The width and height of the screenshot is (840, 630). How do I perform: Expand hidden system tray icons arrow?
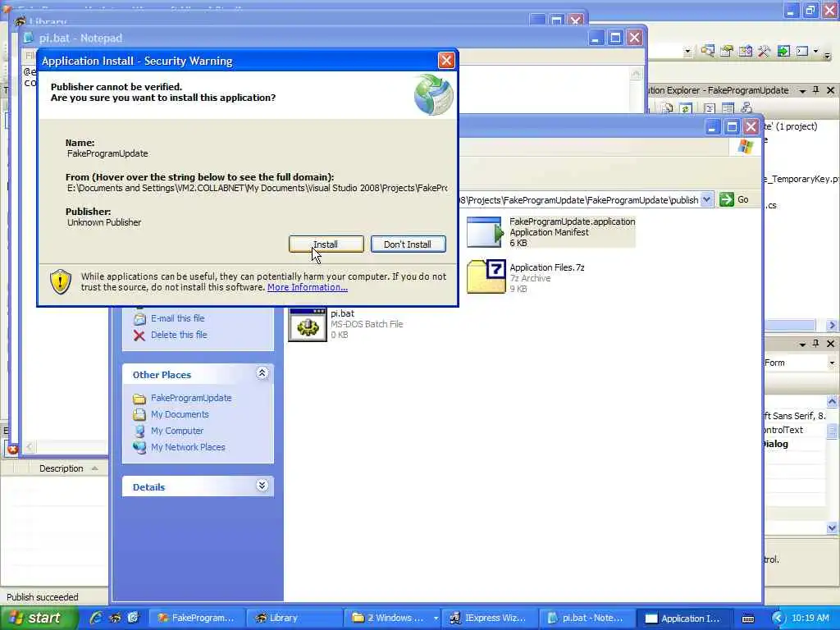tap(778, 619)
